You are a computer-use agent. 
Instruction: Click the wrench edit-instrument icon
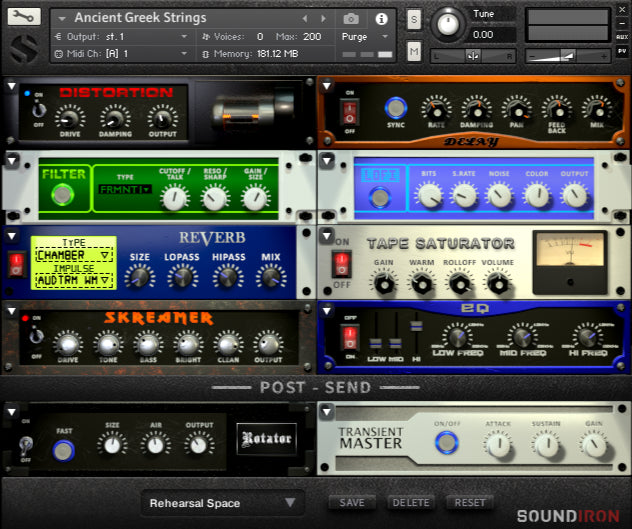25,17
